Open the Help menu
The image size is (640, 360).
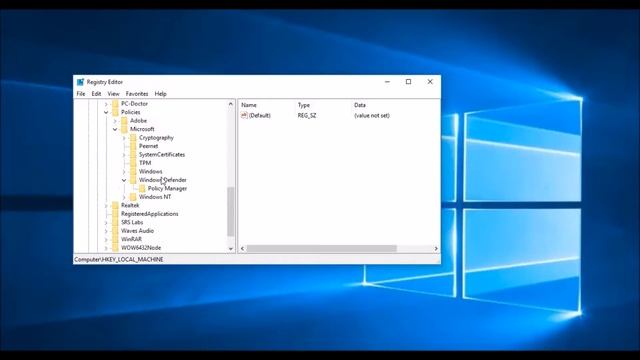(x=160, y=94)
